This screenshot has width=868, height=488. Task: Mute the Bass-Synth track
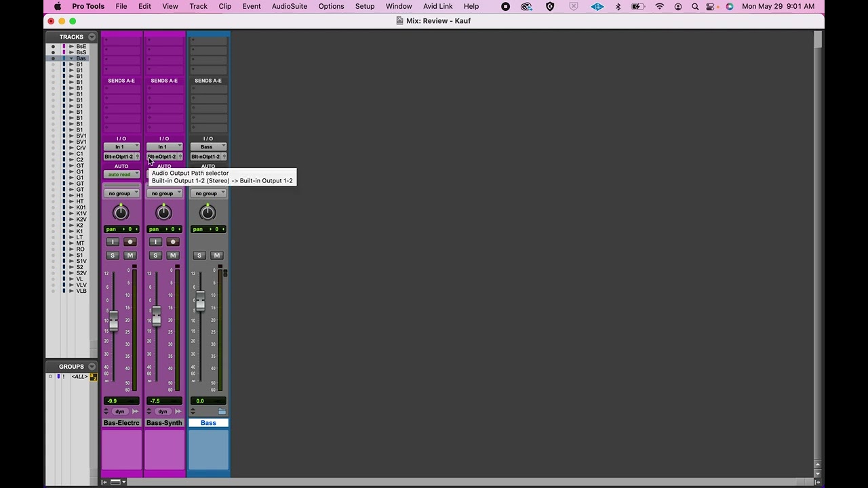pyautogui.click(x=173, y=256)
